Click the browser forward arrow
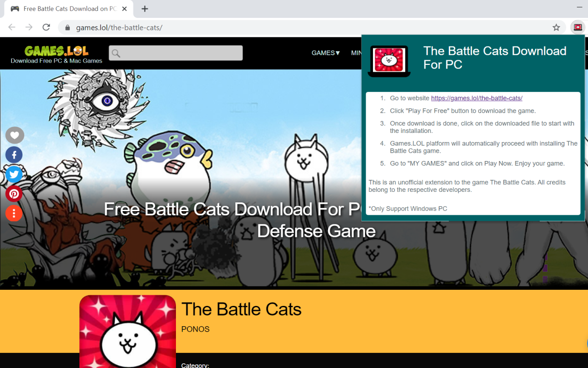 29,27
